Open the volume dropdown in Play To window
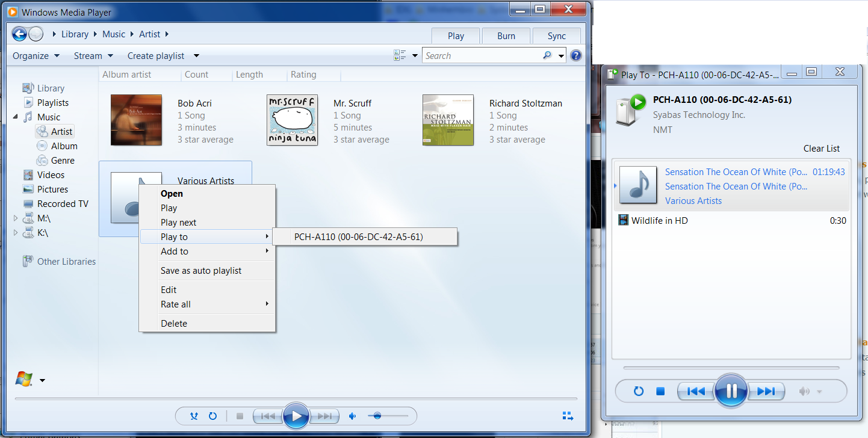Screen dimensions: 868x438 click(819, 392)
